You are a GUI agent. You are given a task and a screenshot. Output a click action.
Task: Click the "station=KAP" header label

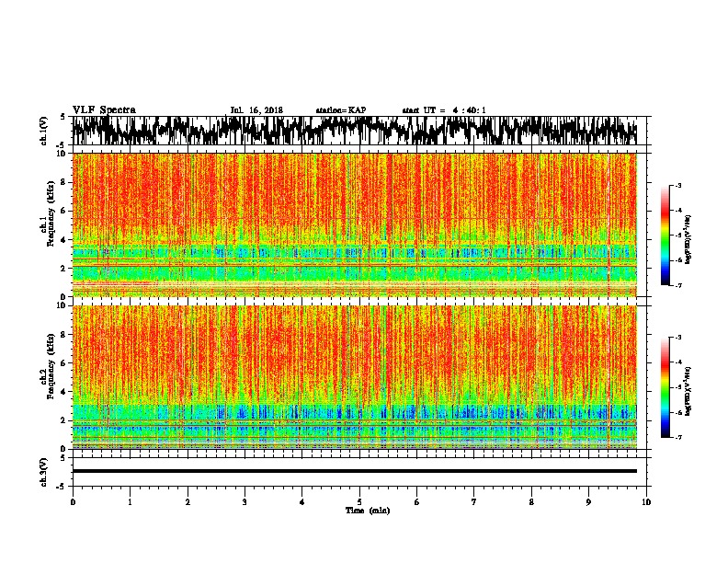341,110
